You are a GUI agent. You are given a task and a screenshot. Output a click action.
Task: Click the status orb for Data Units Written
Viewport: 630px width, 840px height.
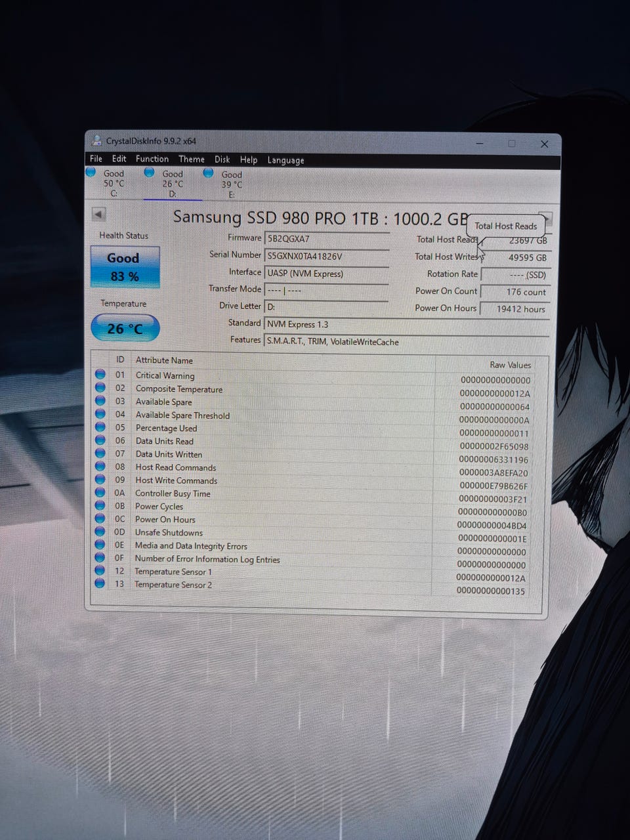click(100, 453)
